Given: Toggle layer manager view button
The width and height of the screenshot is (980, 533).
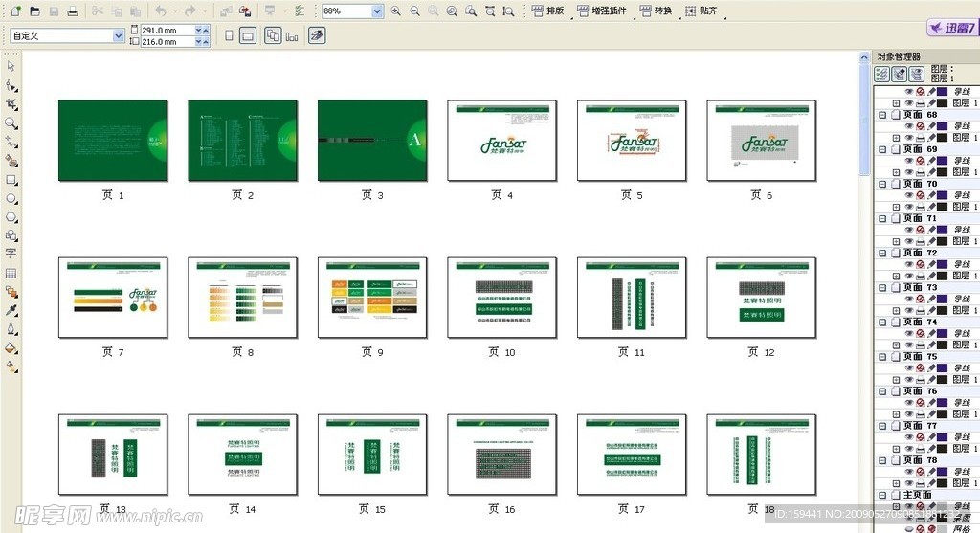Looking at the screenshot, I should [x=916, y=75].
